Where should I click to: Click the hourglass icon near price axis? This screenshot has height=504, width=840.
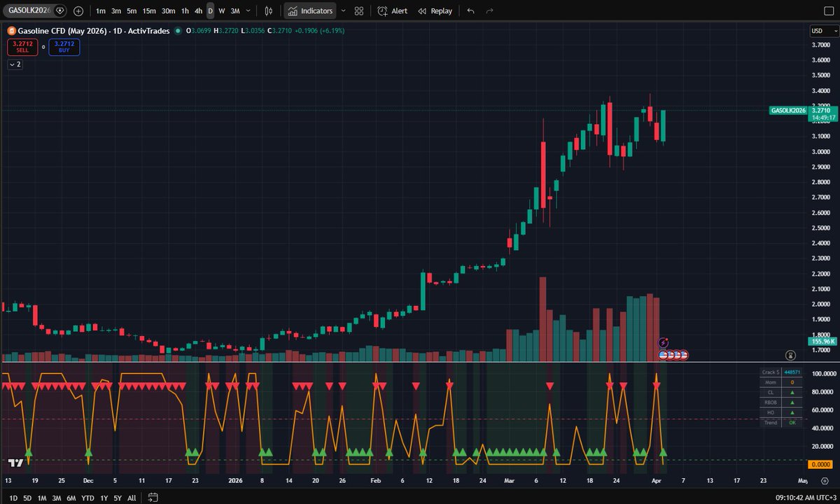point(790,355)
